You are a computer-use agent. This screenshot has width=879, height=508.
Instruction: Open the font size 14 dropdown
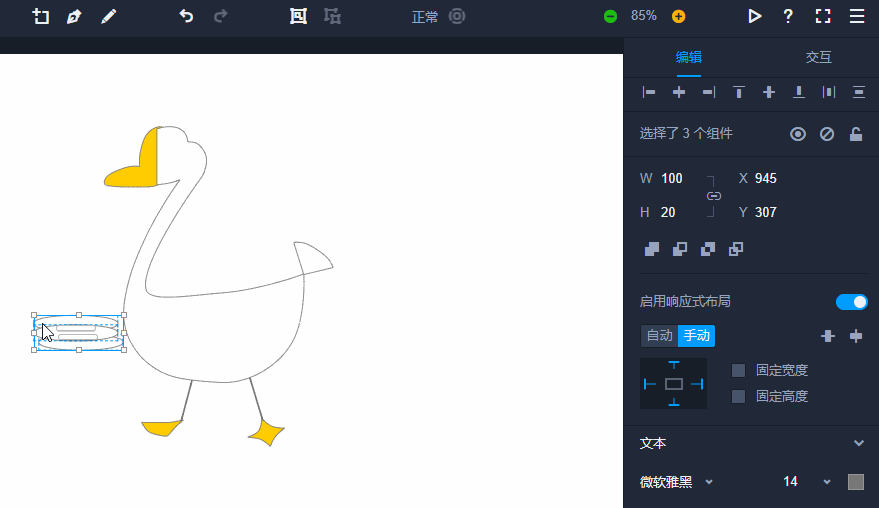(x=827, y=482)
